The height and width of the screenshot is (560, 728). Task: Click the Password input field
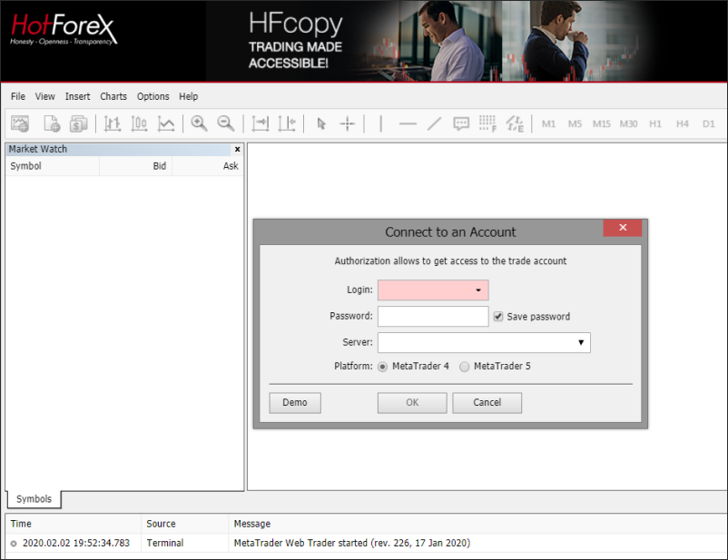(x=433, y=316)
